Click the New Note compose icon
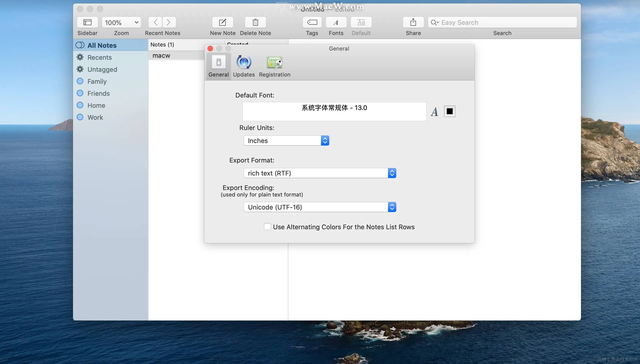640x364 pixels. click(x=222, y=22)
